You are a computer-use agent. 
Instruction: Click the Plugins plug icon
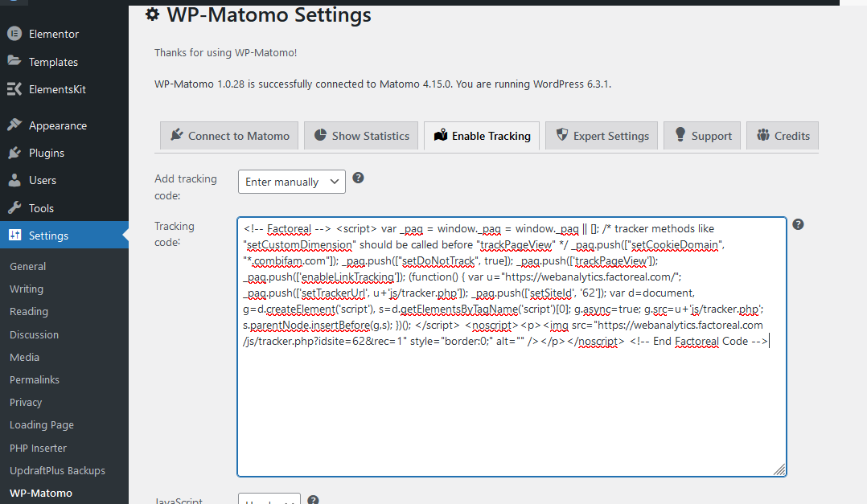coord(14,153)
